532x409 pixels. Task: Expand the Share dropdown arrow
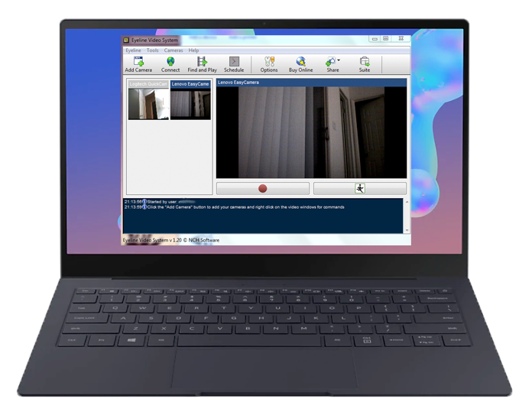coord(339,60)
